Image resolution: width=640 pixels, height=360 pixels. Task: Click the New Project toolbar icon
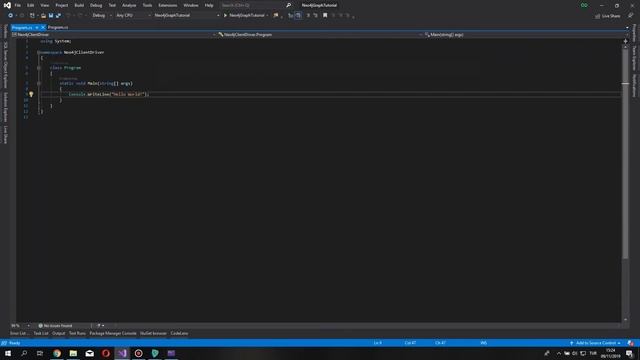coord(32,16)
